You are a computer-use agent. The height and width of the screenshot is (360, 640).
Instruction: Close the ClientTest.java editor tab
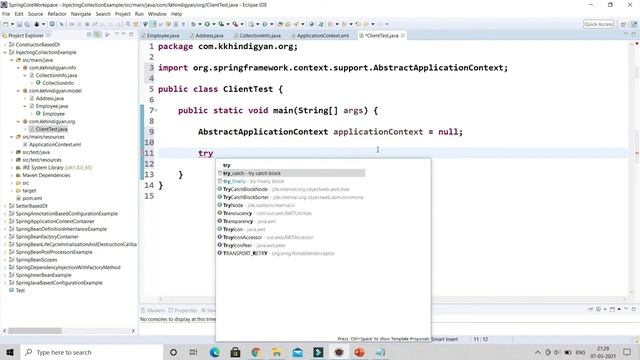pyautogui.click(x=403, y=36)
